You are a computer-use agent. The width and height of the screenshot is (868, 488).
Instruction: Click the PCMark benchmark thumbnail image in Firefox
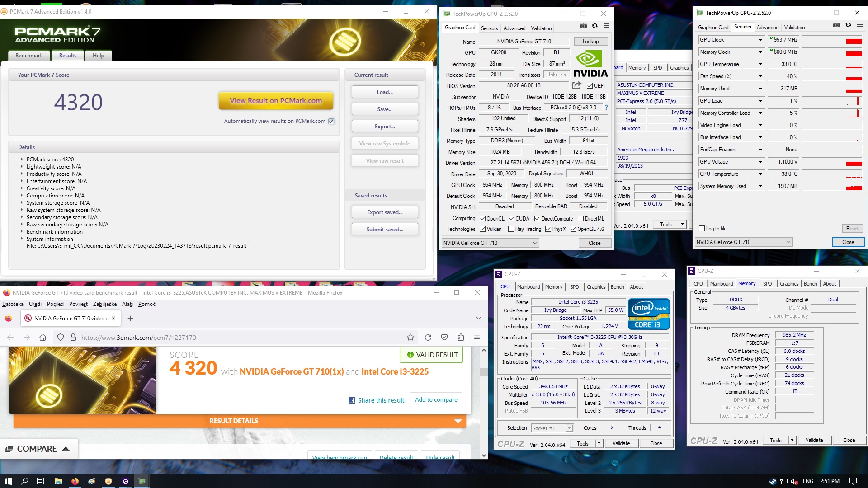[x=82, y=380]
